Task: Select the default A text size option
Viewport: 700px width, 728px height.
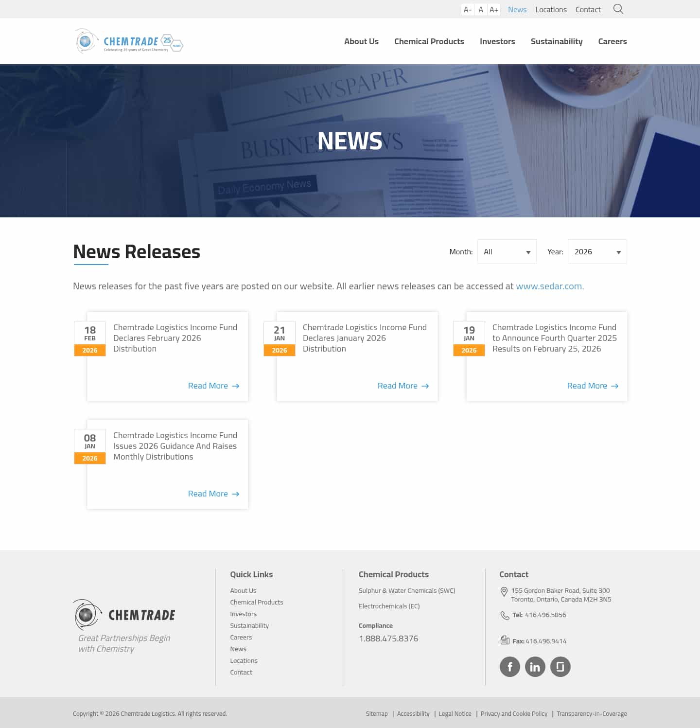Action: [x=480, y=9]
